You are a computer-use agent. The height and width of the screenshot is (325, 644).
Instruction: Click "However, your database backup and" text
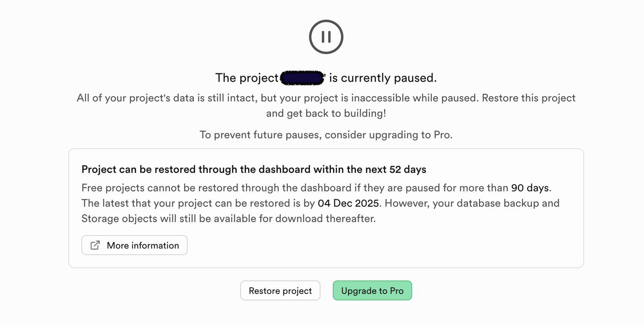(x=472, y=203)
